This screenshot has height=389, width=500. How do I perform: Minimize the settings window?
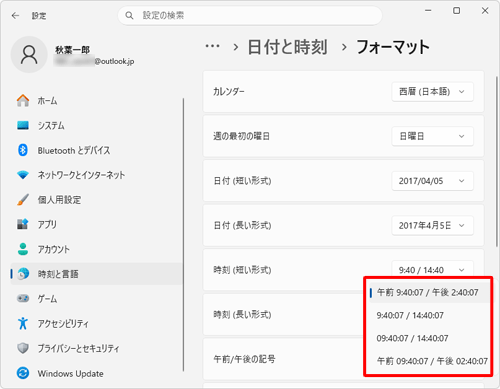[x=428, y=11]
